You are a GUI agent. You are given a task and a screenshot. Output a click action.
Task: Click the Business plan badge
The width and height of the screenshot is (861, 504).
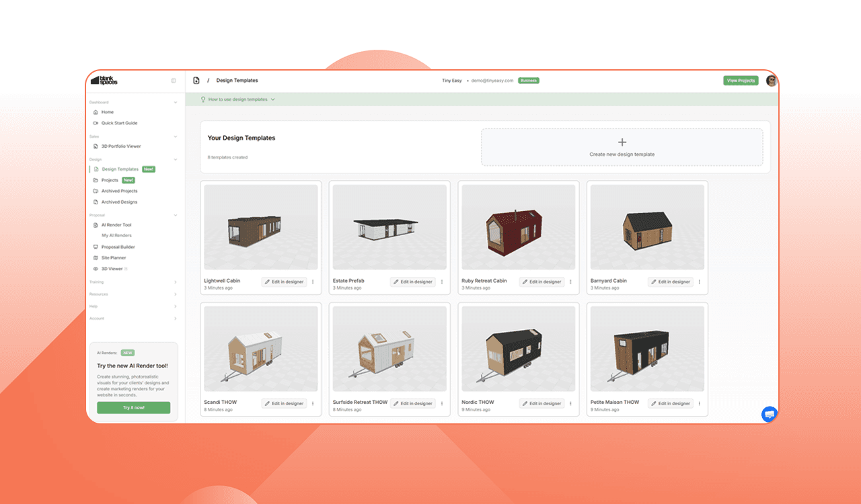tap(529, 81)
